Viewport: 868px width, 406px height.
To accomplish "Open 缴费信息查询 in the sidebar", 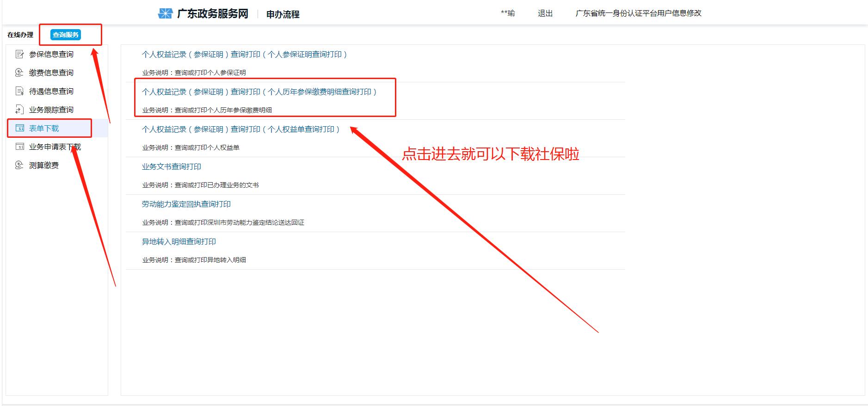I will (51, 73).
